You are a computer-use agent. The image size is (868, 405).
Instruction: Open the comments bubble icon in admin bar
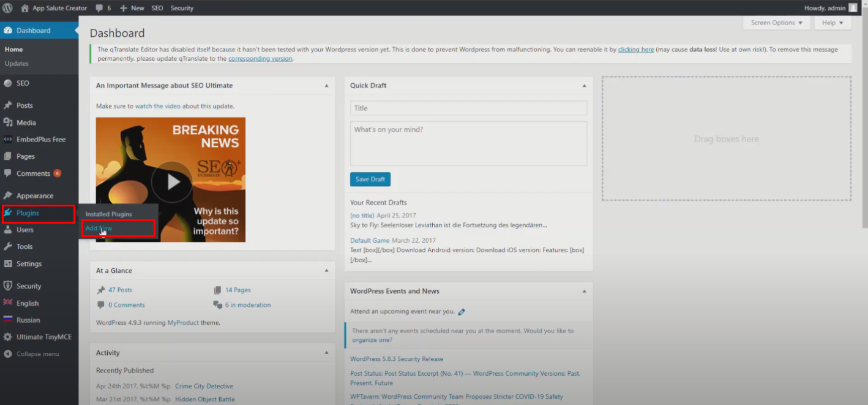(100, 8)
